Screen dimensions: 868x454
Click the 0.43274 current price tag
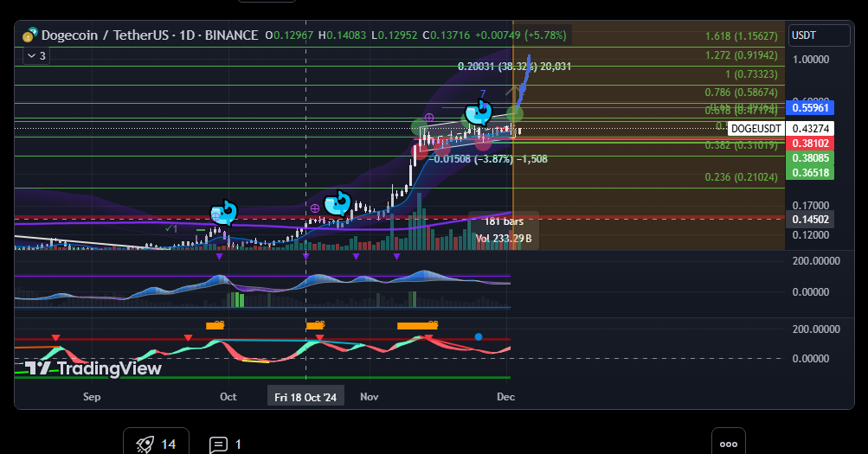point(810,129)
